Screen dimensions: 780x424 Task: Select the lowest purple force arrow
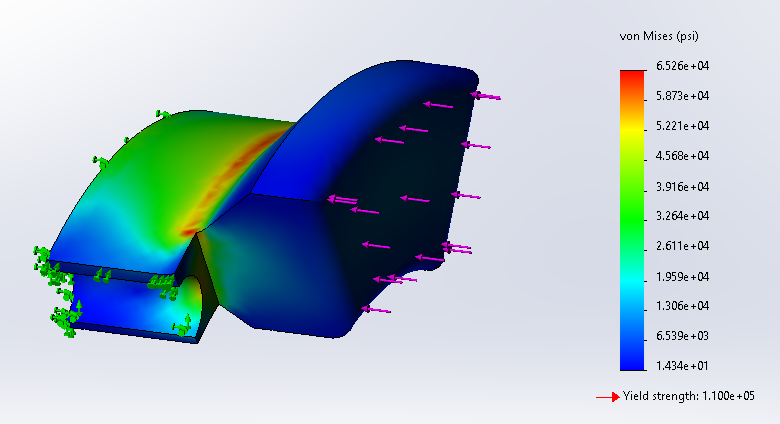click(x=376, y=310)
